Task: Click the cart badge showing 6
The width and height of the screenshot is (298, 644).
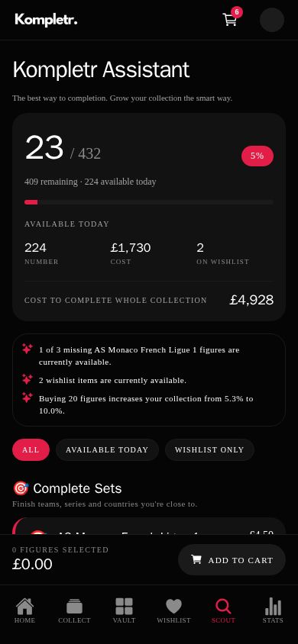Action: tap(236, 12)
